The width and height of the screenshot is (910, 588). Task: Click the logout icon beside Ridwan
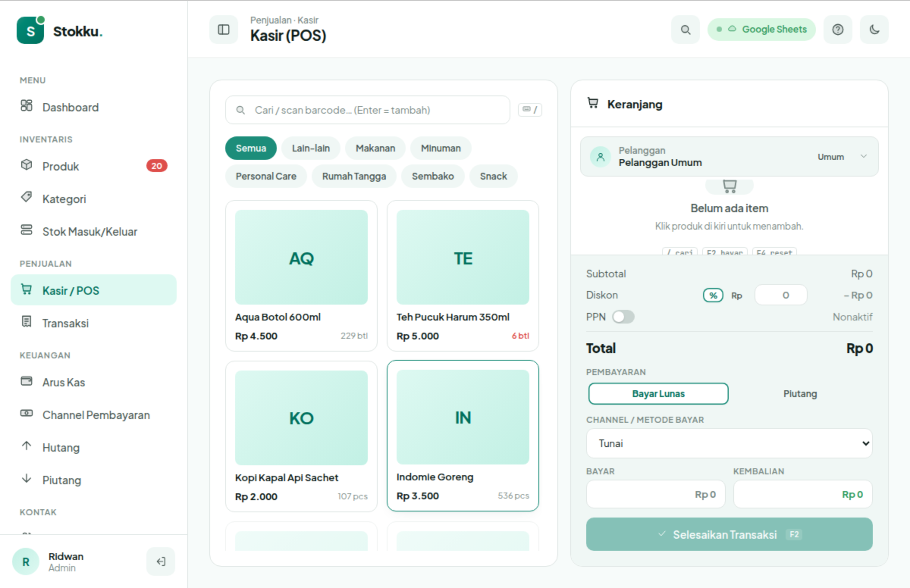click(x=161, y=561)
